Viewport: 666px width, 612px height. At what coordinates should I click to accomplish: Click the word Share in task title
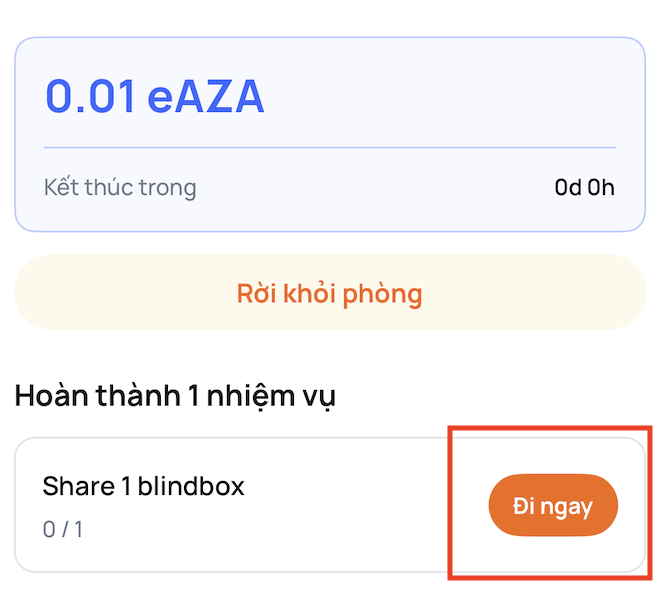click(79, 486)
